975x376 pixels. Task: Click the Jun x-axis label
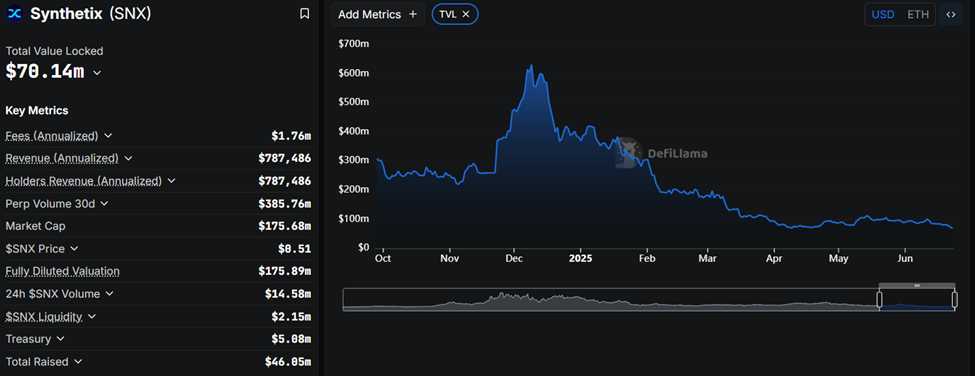click(905, 258)
